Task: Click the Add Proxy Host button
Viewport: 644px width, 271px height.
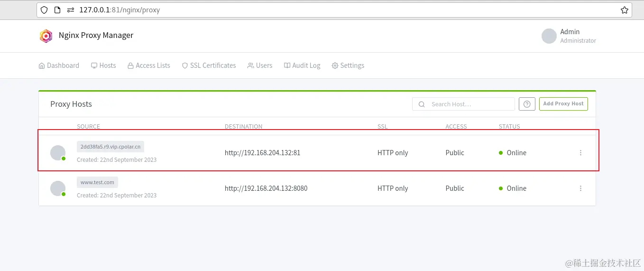Action: coord(563,104)
